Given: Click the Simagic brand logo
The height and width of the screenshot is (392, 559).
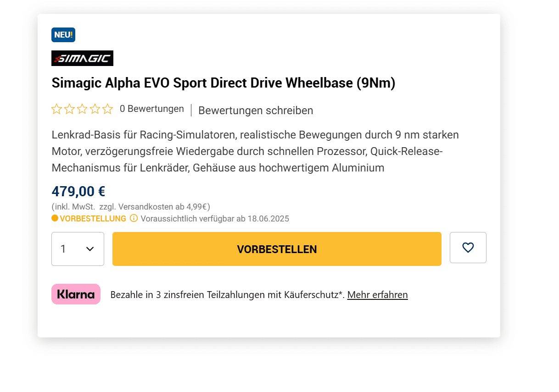Looking at the screenshot, I should (82, 58).
